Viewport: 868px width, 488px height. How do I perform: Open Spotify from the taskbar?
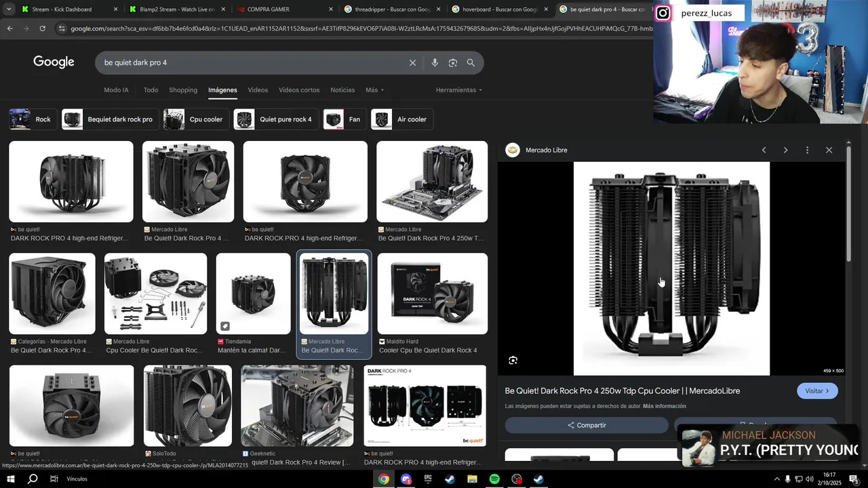(494, 479)
